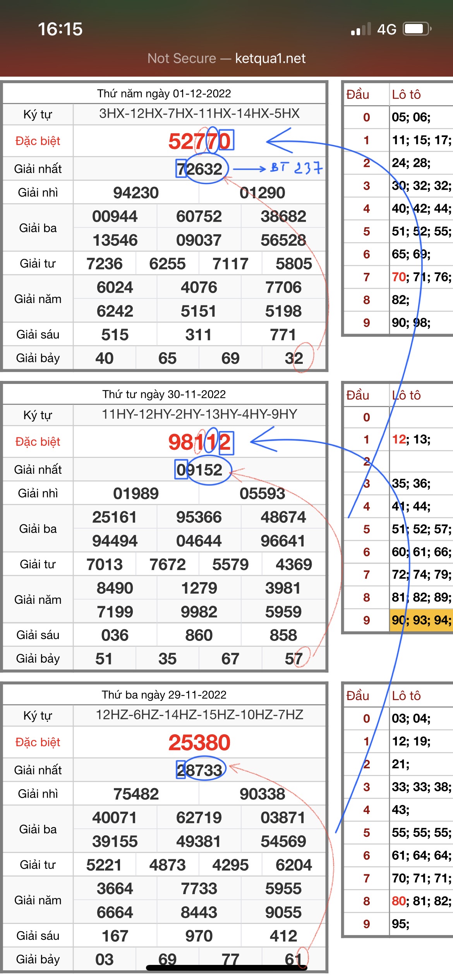Tap sixth prize number 860

tap(199, 636)
